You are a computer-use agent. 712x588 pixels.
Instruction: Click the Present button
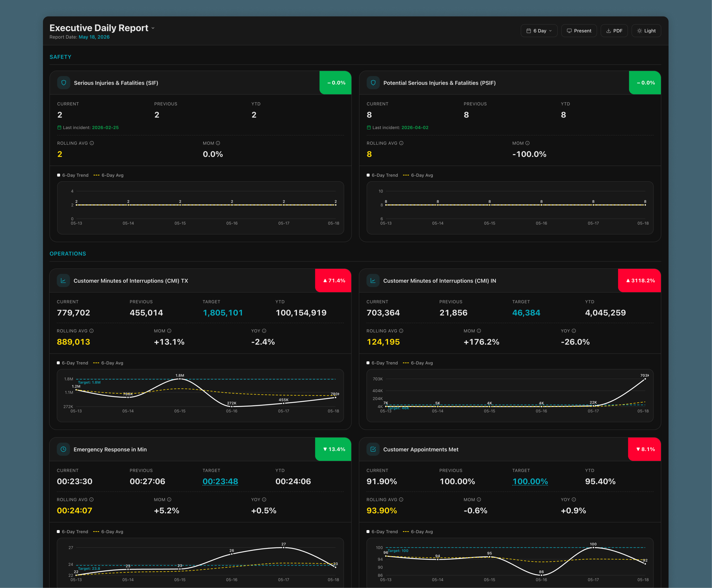[x=579, y=31]
